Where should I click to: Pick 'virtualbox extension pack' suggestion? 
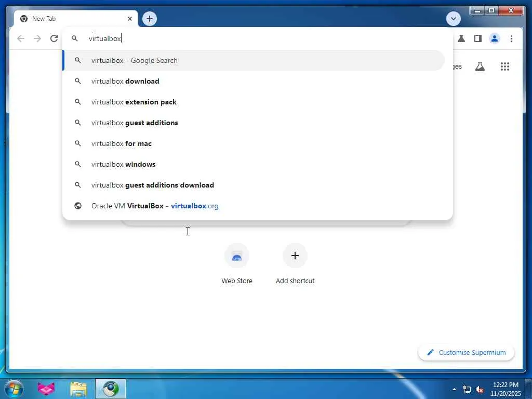tap(254, 102)
